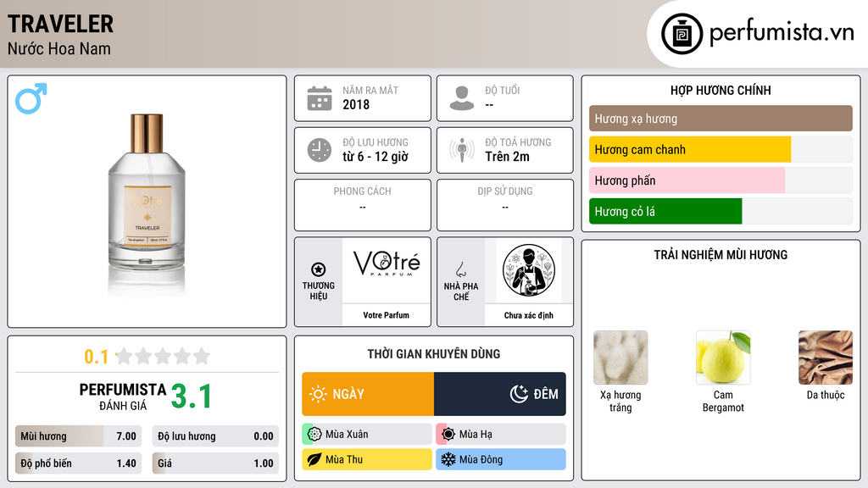868x488 pixels.
Task: Click the clock icon for Độ lưu hương
Action: [320, 150]
